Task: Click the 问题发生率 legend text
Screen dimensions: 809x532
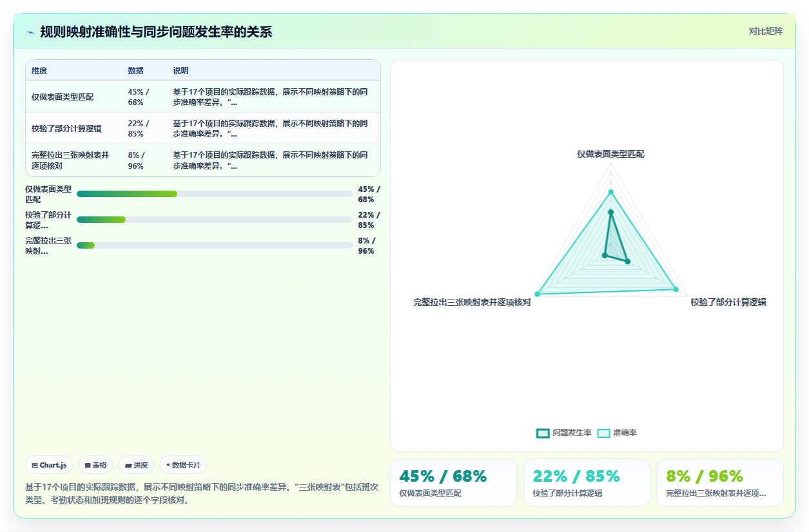Action: click(572, 433)
